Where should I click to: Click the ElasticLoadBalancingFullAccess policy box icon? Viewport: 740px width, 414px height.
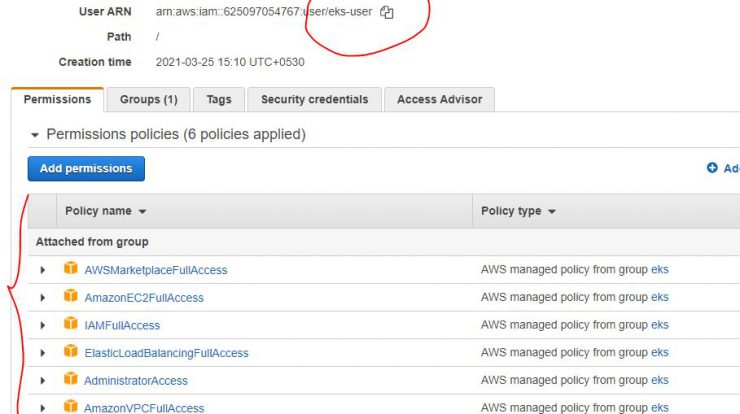click(71, 351)
